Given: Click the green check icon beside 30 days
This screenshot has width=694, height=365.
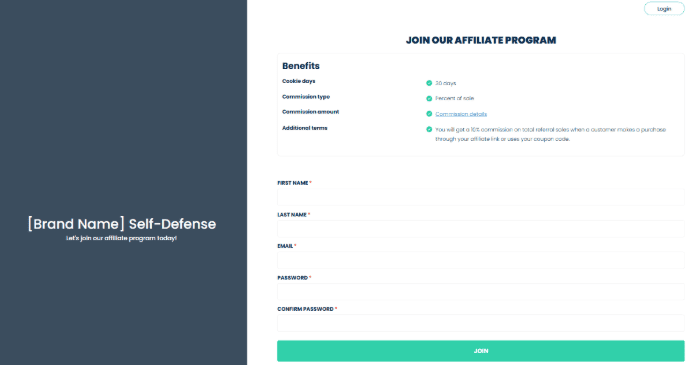Looking at the screenshot, I should point(429,83).
